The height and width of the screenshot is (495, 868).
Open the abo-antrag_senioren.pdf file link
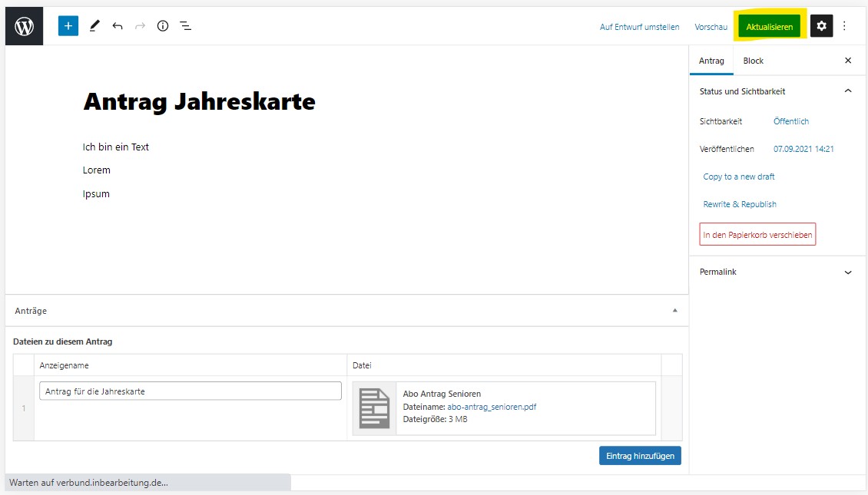(492, 407)
